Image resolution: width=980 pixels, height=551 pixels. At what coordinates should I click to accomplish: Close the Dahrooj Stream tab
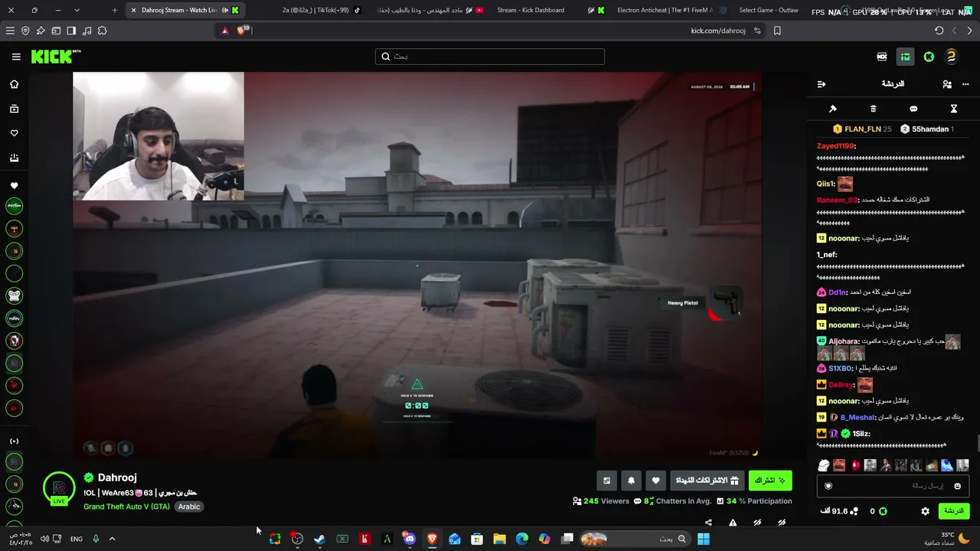(133, 10)
